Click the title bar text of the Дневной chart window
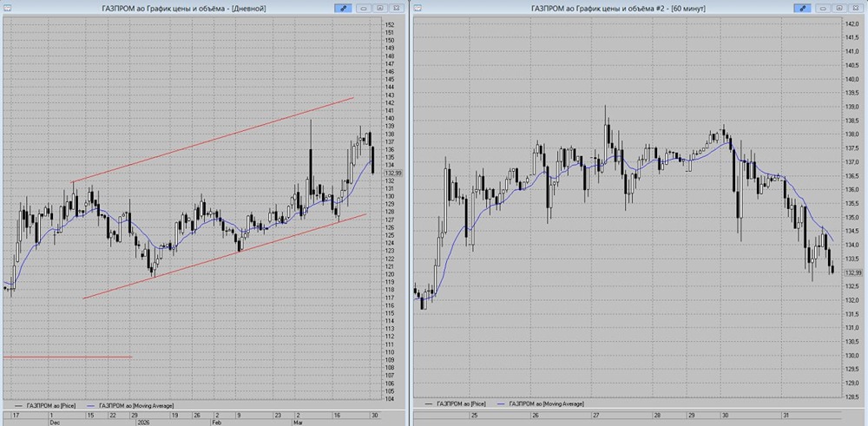Screen dimensions: 868x426 (184, 9)
